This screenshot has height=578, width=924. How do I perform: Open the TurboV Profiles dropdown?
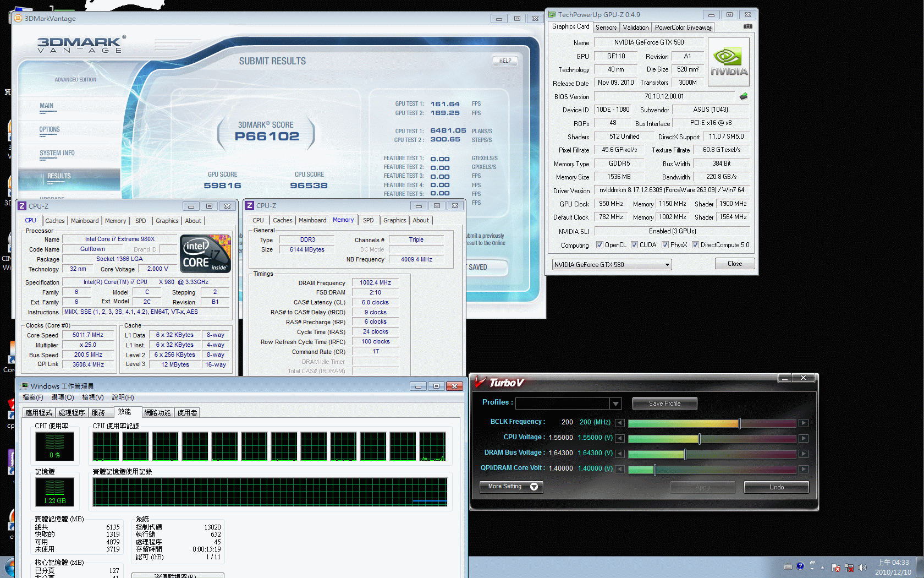(x=615, y=403)
